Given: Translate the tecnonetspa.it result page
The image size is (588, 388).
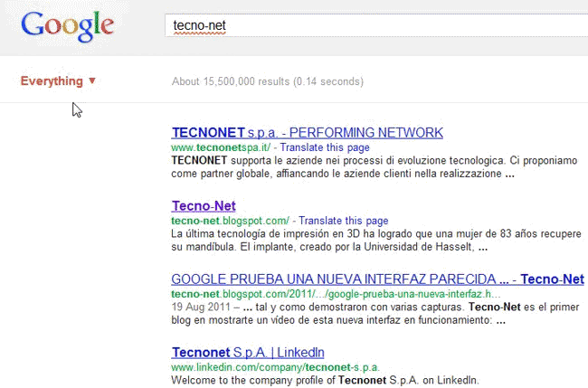Looking at the screenshot, I should click(x=325, y=147).
